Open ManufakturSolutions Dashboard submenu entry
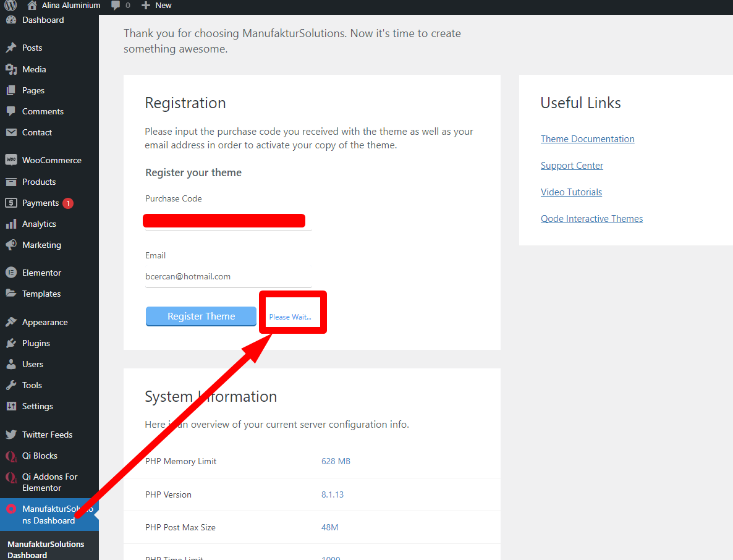The image size is (733, 560). point(46,549)
